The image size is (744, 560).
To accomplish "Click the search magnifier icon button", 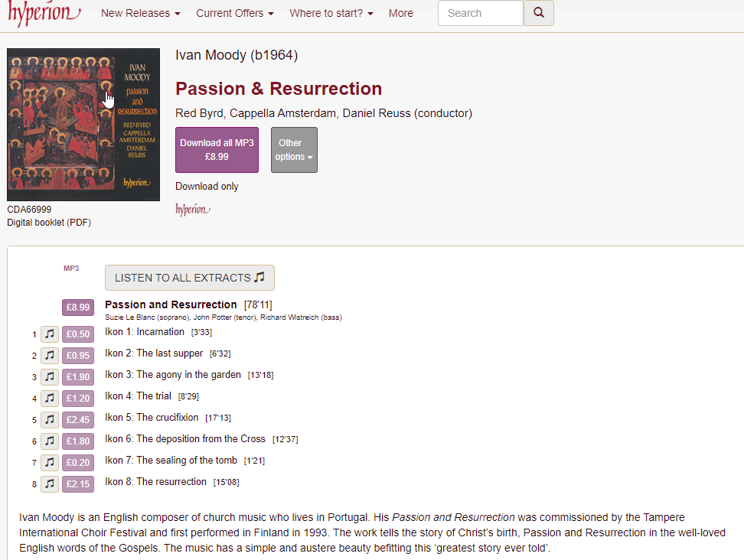I will pos(539,13).
